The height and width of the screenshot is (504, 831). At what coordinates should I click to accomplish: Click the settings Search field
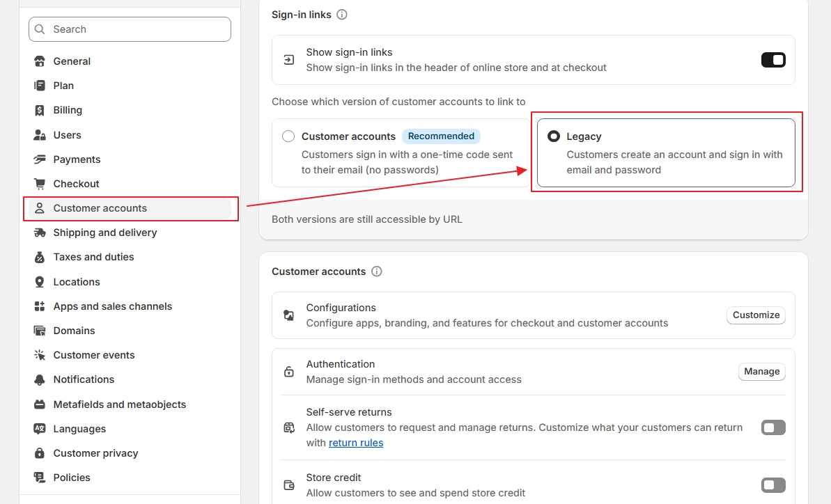(130, 29)
